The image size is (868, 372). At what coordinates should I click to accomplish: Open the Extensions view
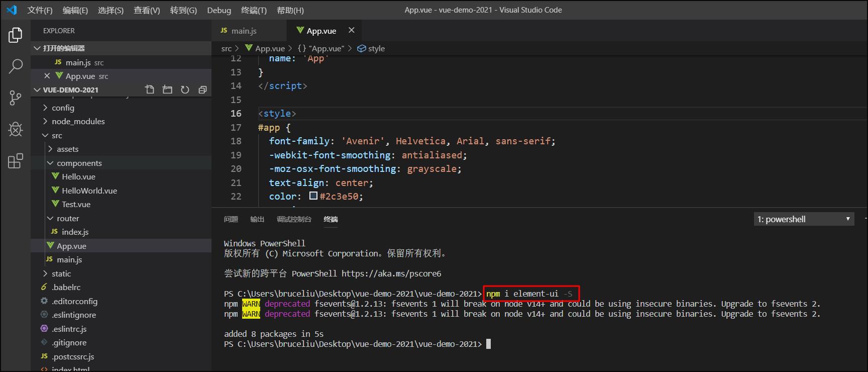pyautogui.click(x=16, y=161)
